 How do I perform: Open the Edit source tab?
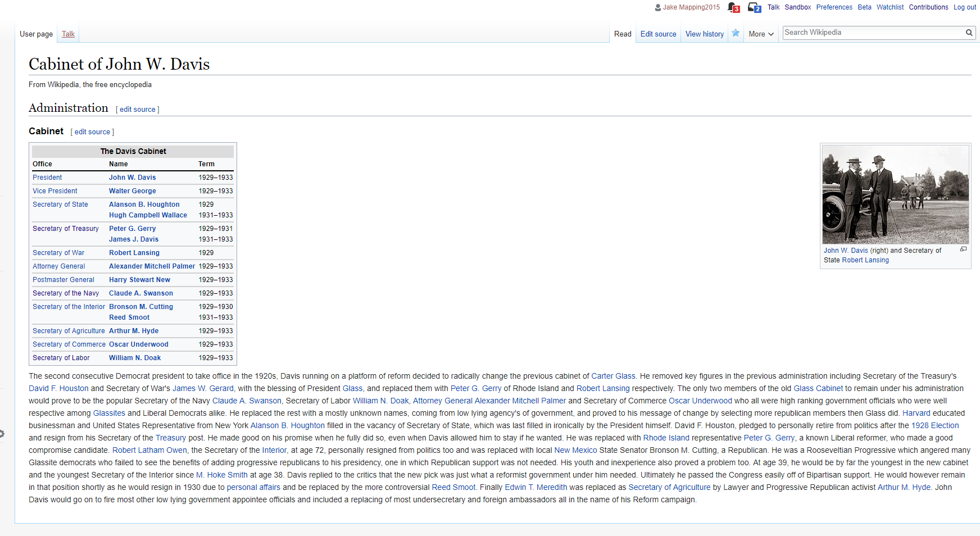click(659, 34)
